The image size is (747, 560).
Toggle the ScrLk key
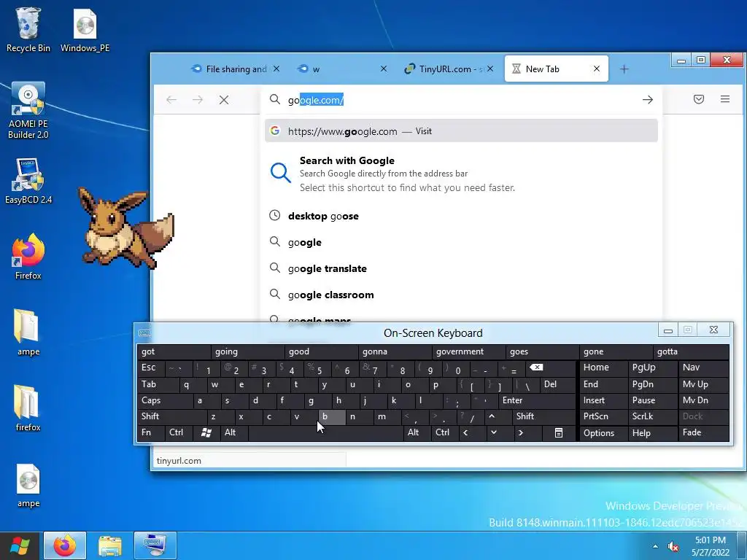pyautogui.click(x=652, y=416)
